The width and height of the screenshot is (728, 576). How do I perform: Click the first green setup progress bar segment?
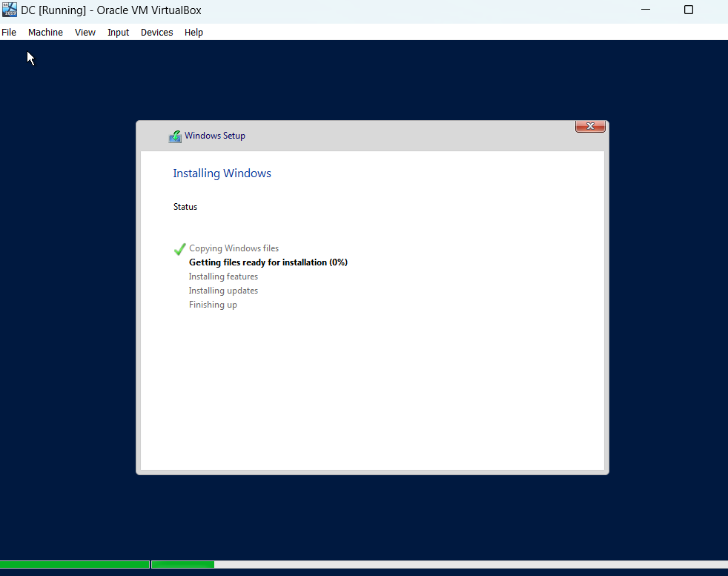(x=75, y=564)
